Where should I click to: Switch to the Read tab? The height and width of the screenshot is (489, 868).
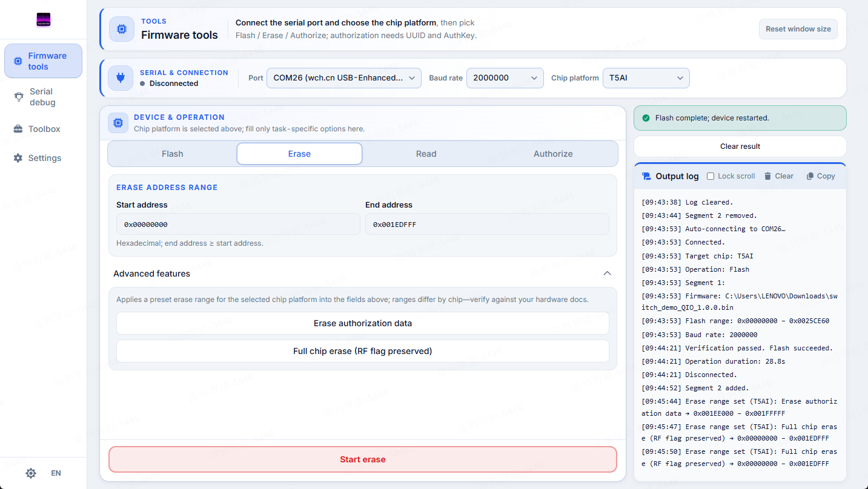[x=426, y=154]
